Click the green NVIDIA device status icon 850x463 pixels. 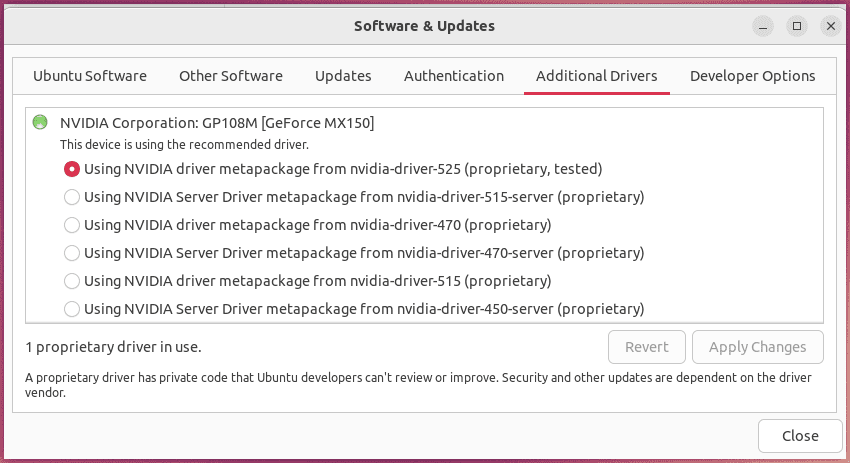pyautogui.click(x=40, y=122)
